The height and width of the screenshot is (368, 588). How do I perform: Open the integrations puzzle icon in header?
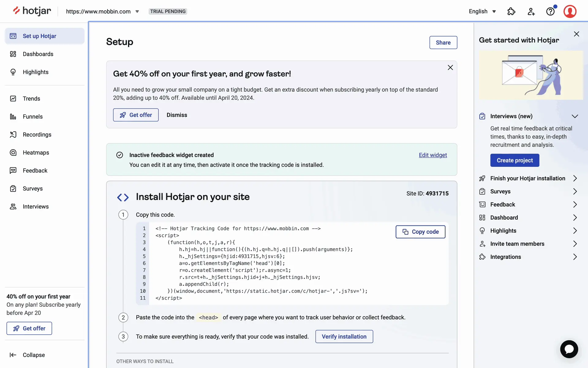tap(511, 12)
